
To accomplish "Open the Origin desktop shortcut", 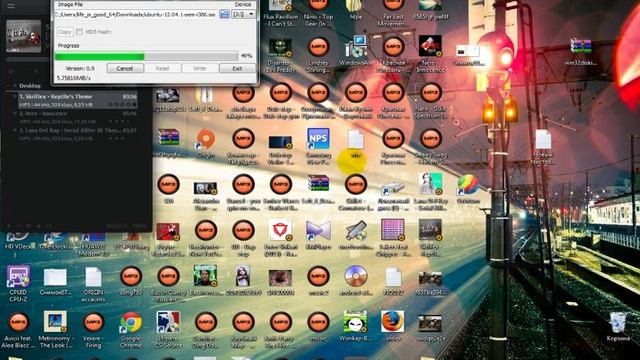I will pyautogui.click(x=206, y=143).
